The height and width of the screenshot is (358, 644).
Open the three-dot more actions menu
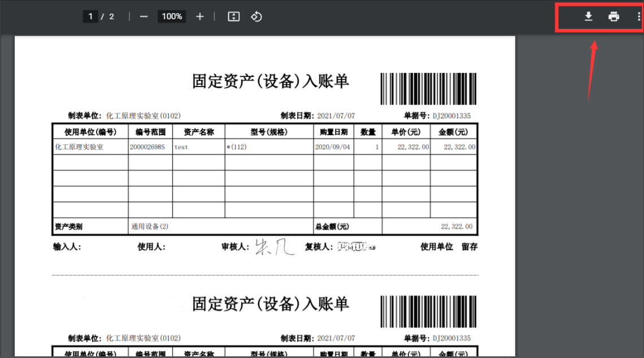coord(638,16)
